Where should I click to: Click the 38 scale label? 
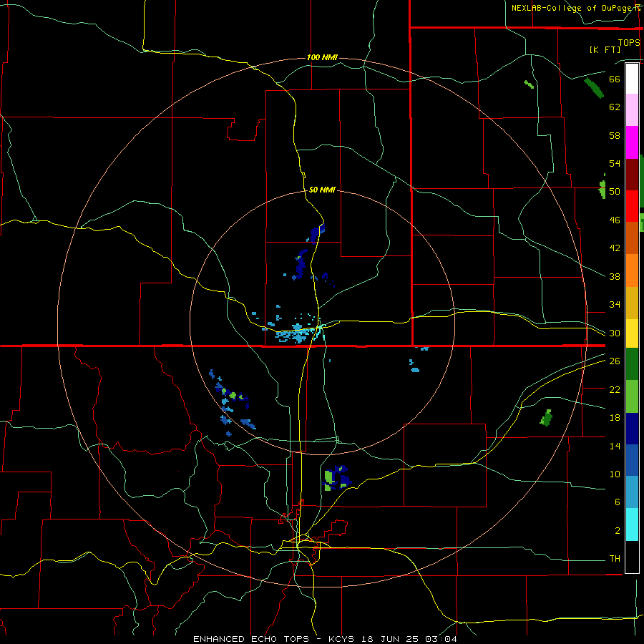[x=615, y=276]
